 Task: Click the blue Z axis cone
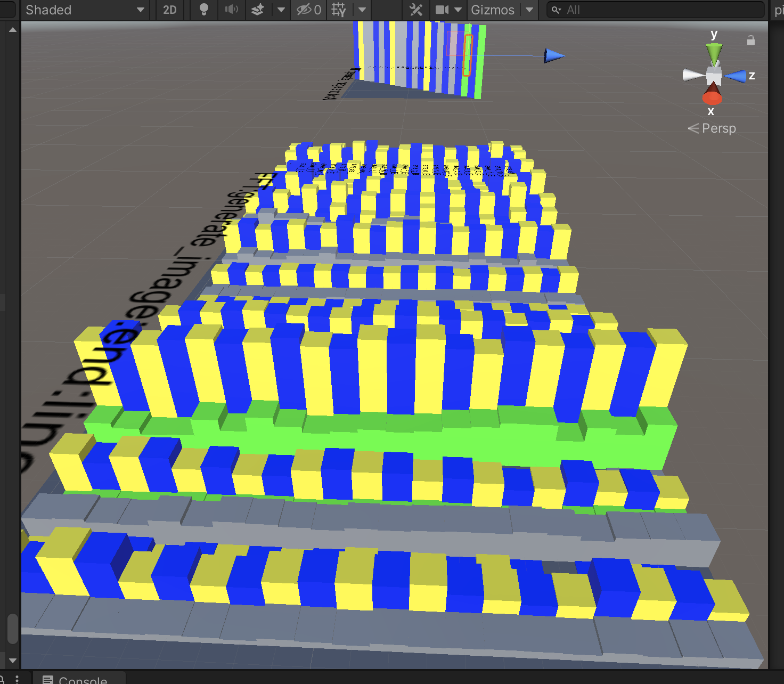736,76
